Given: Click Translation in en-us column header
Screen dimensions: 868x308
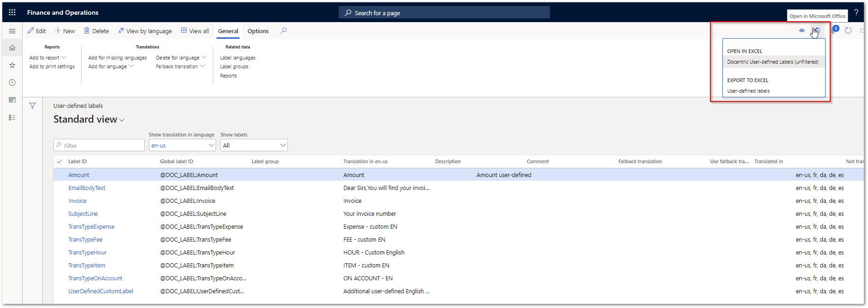Looking at the screenshot, I should [x=365, y=161].
